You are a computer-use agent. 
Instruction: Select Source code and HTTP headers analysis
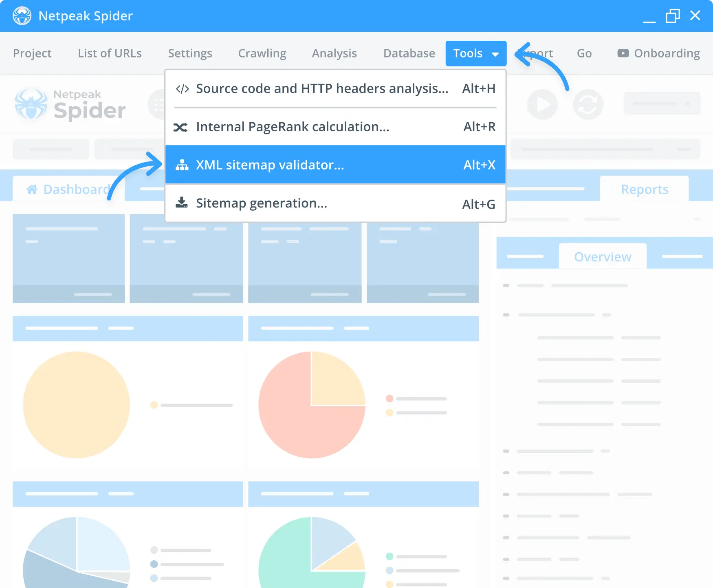[335, 88]
